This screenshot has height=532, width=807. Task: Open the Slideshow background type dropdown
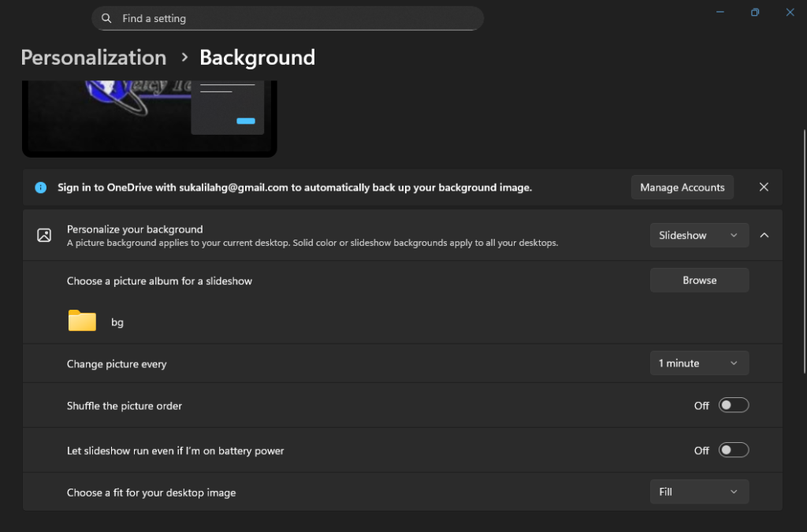pyautogui.click(x=698, y=235)
